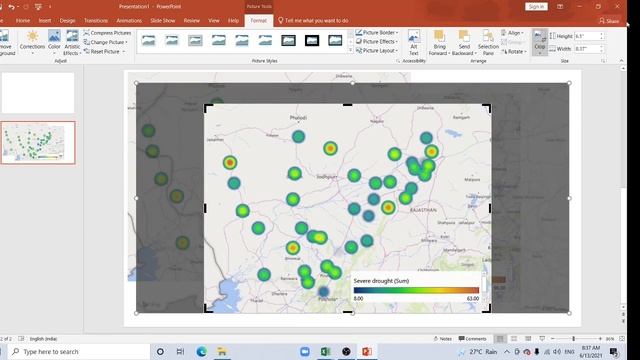Open Picture Layout dropdown
Viewport: 640px width, 360px height.
(376, 51)
